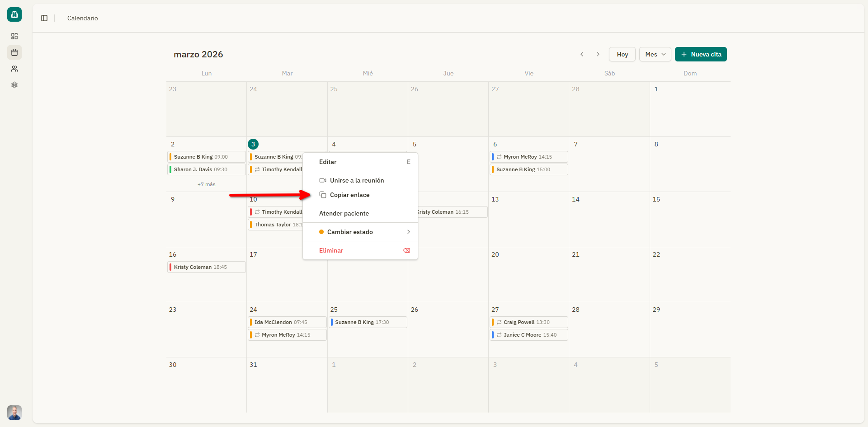Toggle the sidebar panel icon
The width and height of the screenshot is (868, 427).
click(44, 18)
